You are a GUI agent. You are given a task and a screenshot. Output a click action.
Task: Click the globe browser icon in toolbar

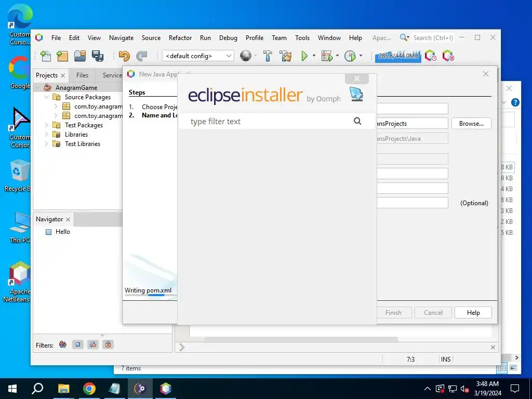pyautogui.click(x=246, y=56)
